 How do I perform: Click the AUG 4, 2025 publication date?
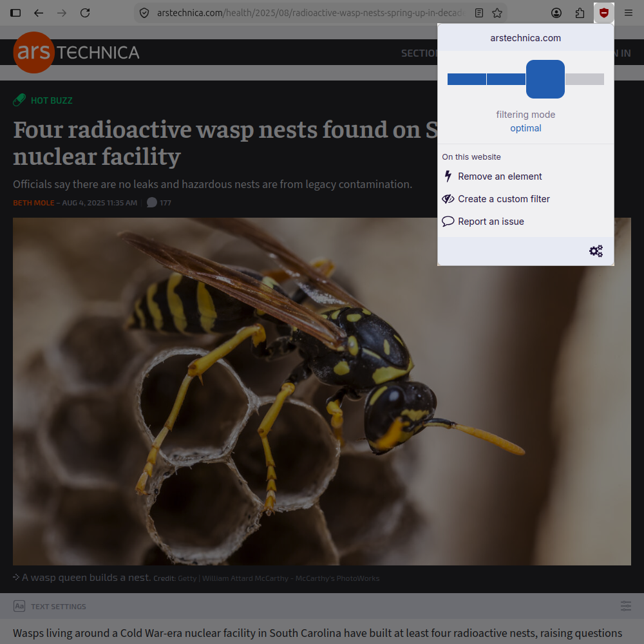pyautogui.click(x=100, y=203)
